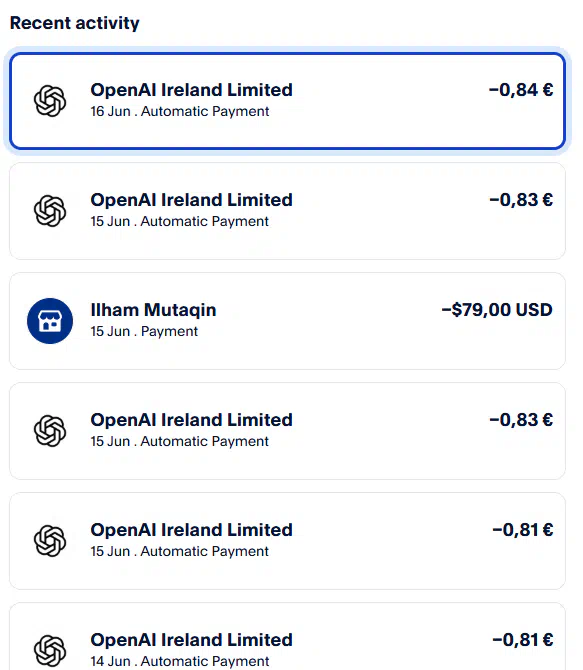Click the OpenAI logo on 16 Jun payment
This screenshot has height=670, width=583.
(50, 101)
